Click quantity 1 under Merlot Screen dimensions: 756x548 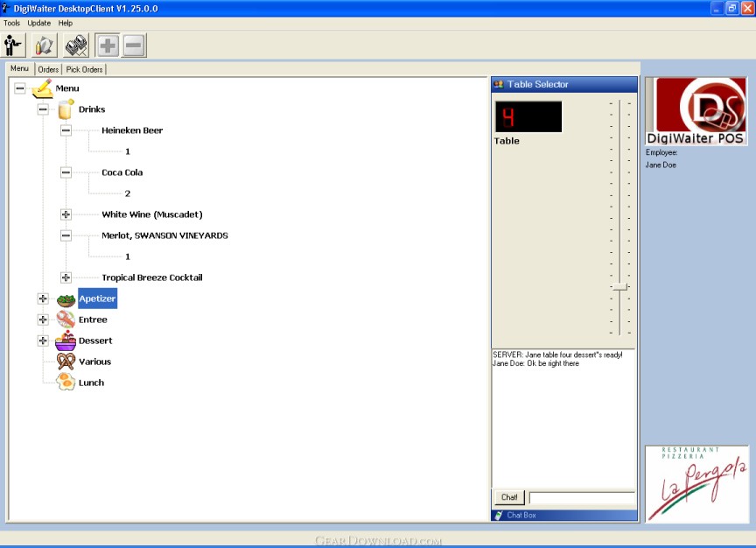click(x=127, y=256)
